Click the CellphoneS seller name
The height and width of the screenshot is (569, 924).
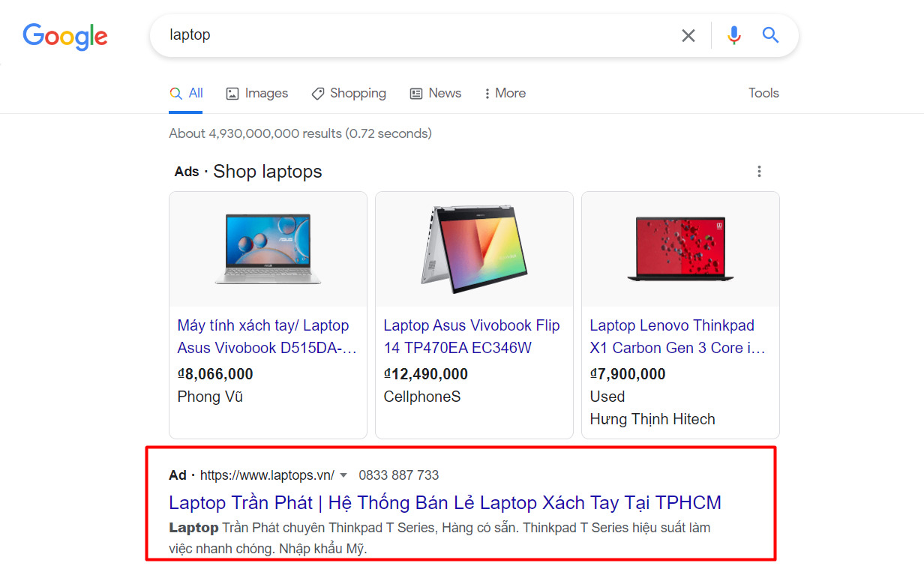(x=422, y=397)
